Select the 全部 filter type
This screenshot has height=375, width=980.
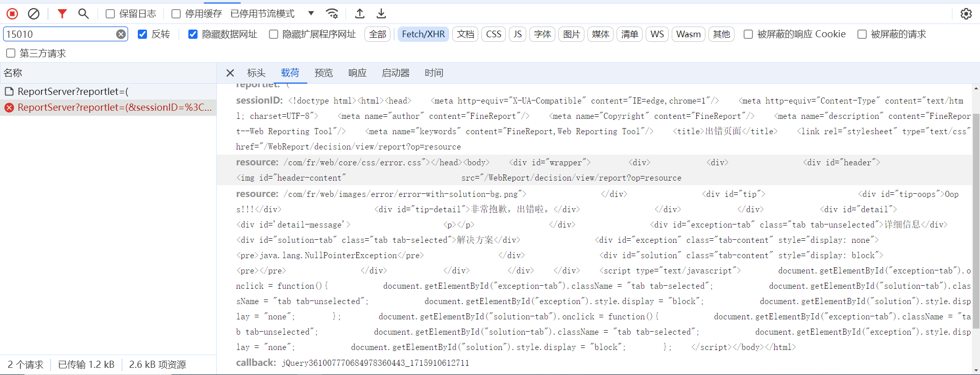click(x=378, y=34)
